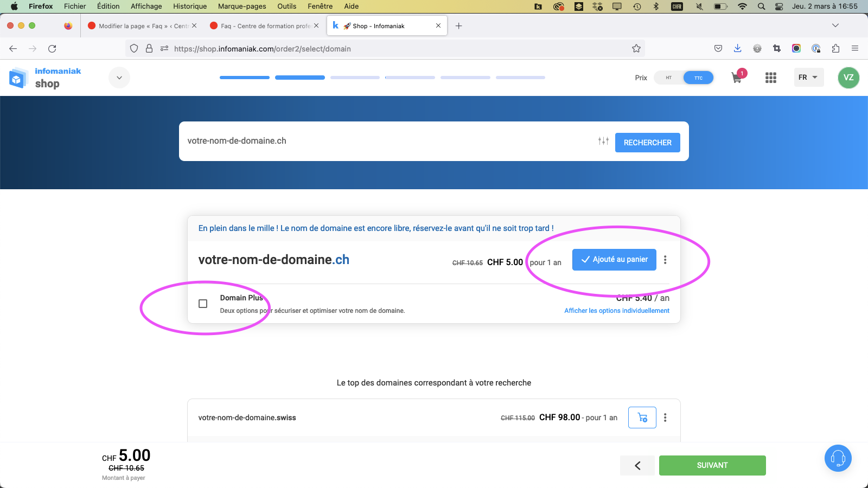Click the date and time in menu bar

[x=825, y=7]
